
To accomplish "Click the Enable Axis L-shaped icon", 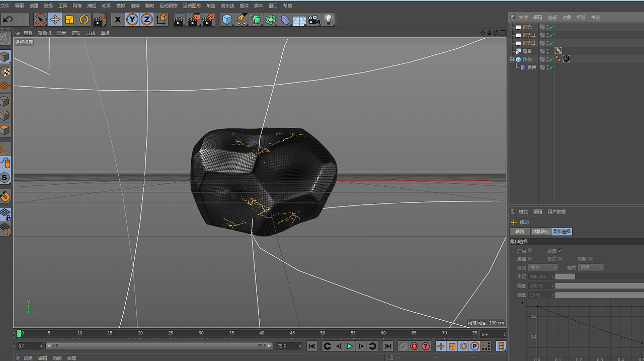I will tap(5, 148).
